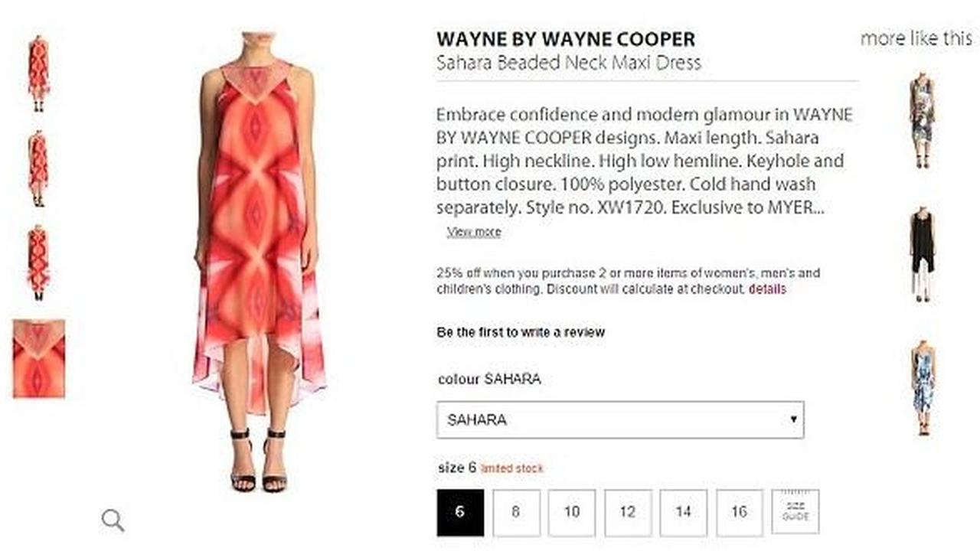Pick size 16 option
Viewport: 980px width, 551px height.
(740, 512)
